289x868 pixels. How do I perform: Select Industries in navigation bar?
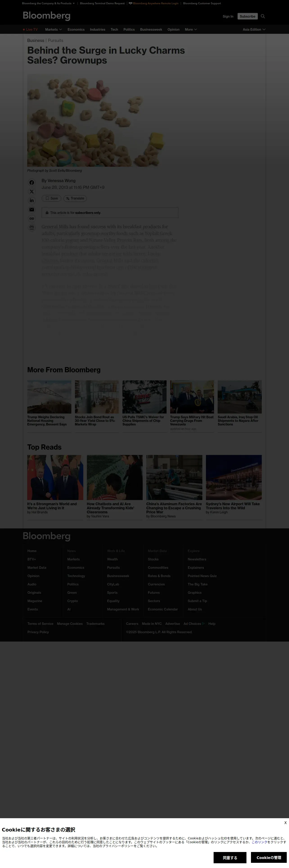pos(97,30)
